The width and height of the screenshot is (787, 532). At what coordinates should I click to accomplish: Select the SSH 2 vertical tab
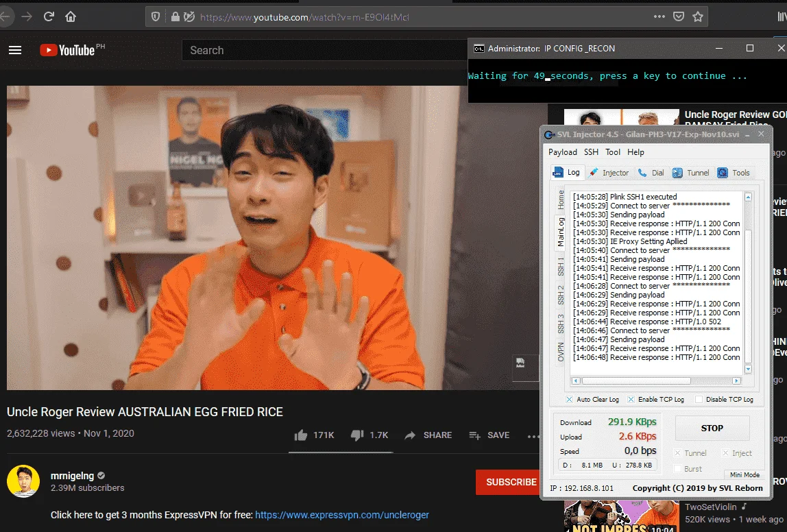click(561, 295)
